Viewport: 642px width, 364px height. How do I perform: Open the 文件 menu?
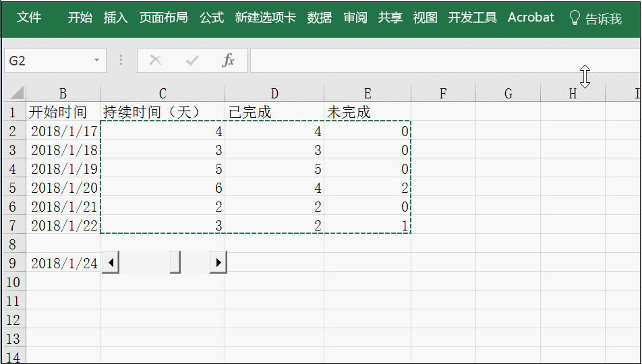click(x=28, y=18)
